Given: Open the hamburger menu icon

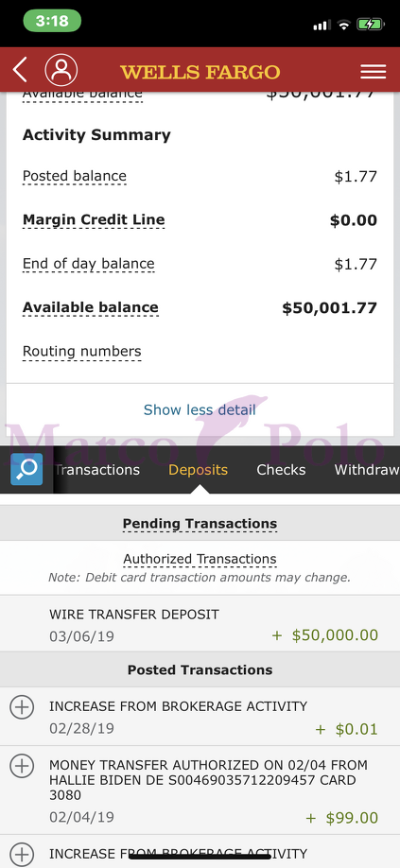Looking at the screenshot, I should click(x=373, y=72).
